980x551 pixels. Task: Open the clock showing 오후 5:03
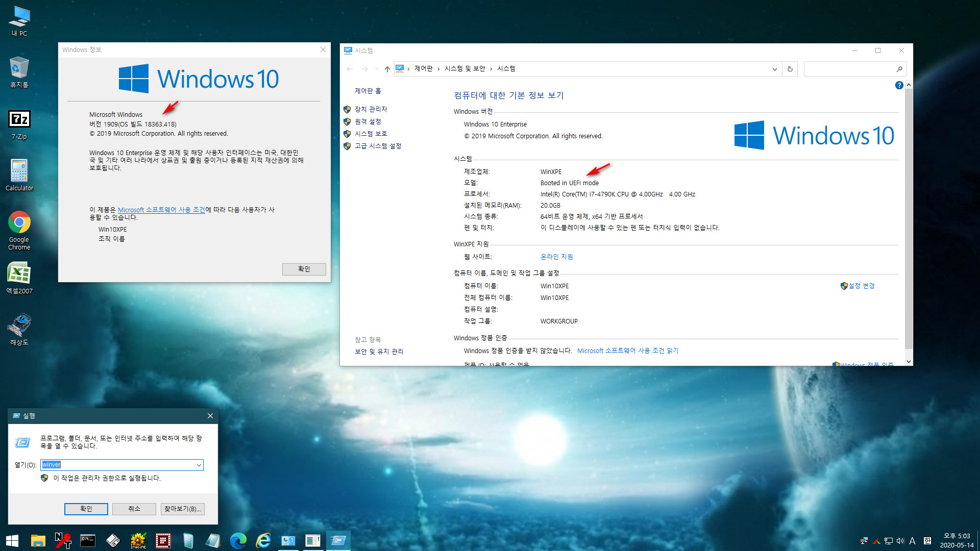click(x=957, y=541)
